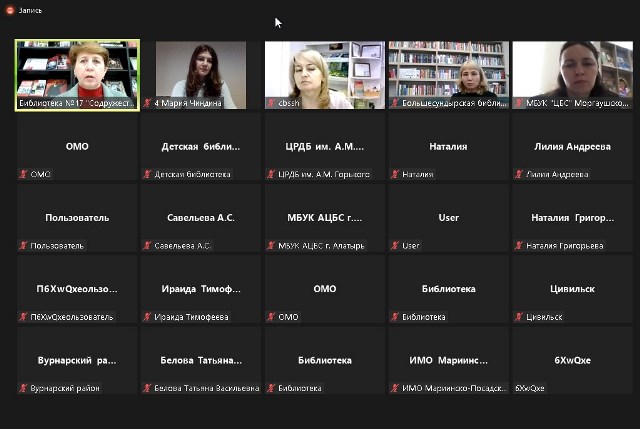
Task: Select the Детская библиотека participant tile
Action: [201, 146]
